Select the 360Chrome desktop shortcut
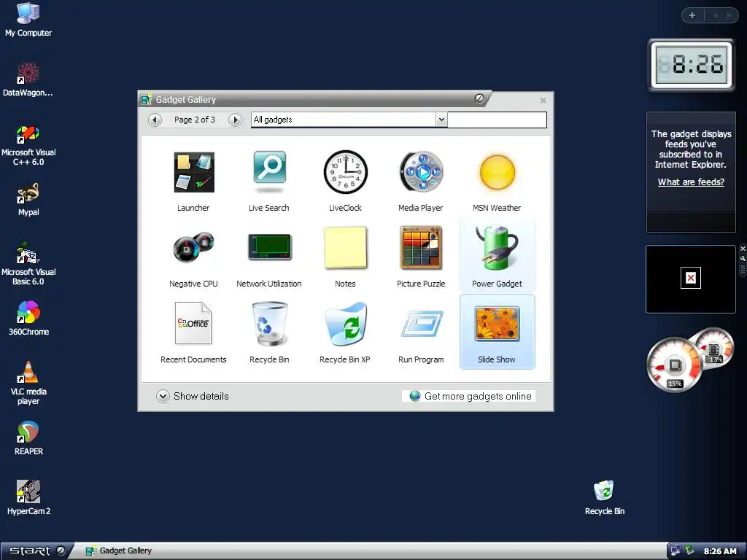This screenshot has width=747, height=560. tap(28, 319)
